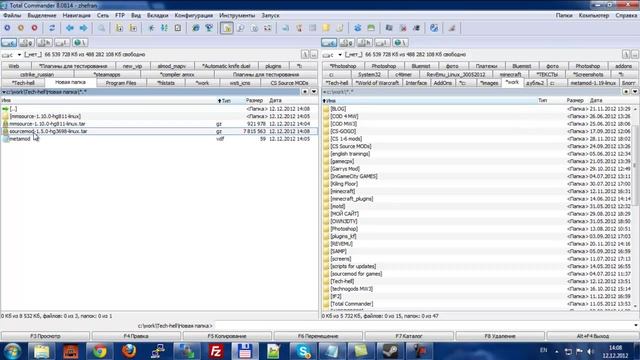Select drive h button in the right panel
Viewport: 640px width, 360px height.
(x=364, y=42)
